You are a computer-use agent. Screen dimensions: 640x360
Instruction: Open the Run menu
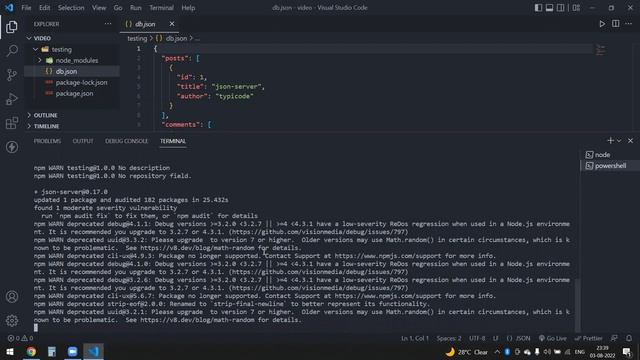pyautogui.click(x=136, y=8)
